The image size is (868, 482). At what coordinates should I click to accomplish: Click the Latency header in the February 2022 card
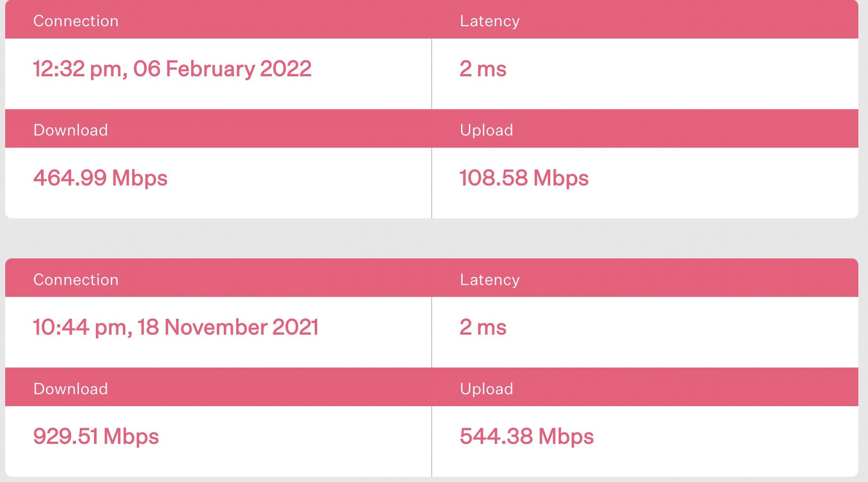click(490, 21)
